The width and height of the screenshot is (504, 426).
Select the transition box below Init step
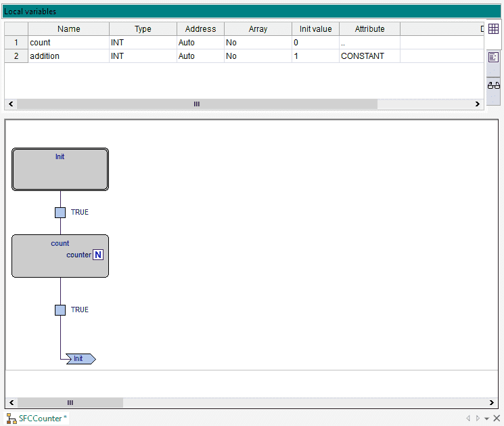(x=60, y=212)
